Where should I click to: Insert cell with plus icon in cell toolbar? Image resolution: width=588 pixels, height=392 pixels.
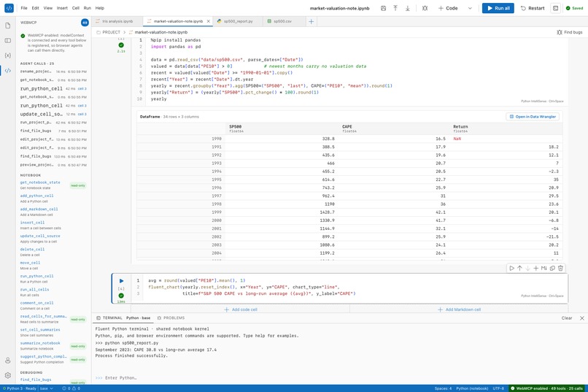536,268
